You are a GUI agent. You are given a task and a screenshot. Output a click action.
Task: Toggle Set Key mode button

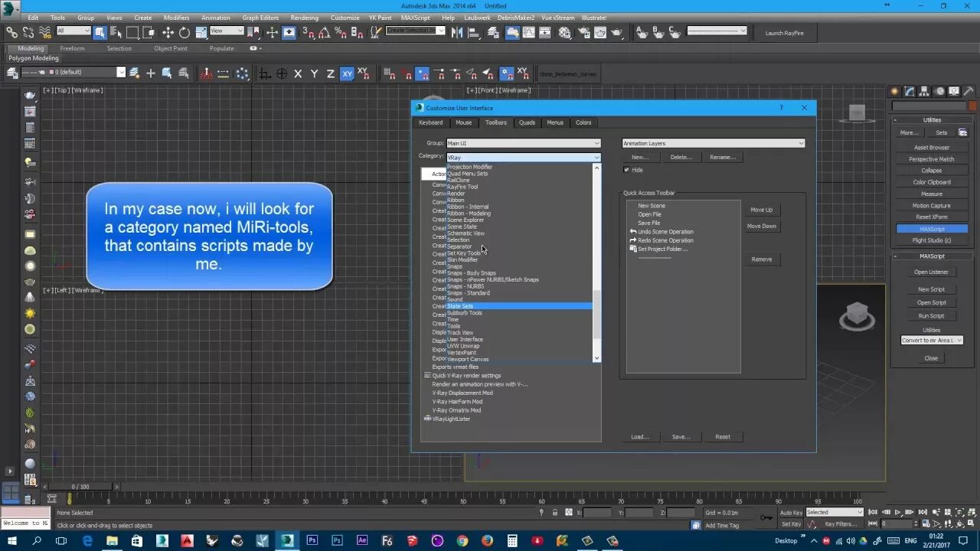coord(791,524)
